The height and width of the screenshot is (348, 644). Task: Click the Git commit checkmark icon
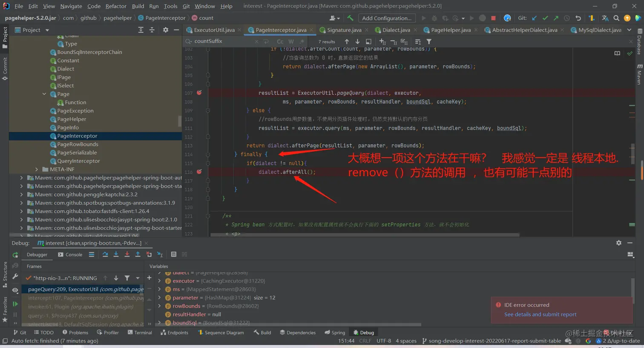tap(545, 18)
